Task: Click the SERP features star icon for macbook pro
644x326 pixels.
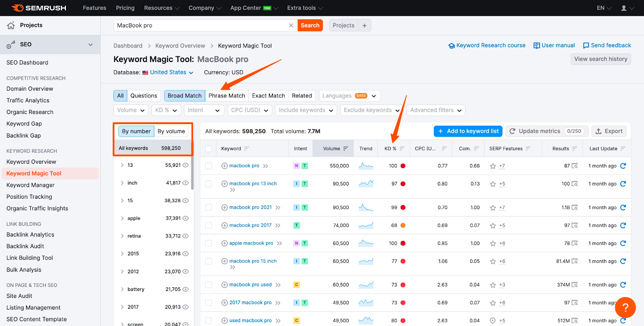Action: pyautogui.click(x=493, y=166)
